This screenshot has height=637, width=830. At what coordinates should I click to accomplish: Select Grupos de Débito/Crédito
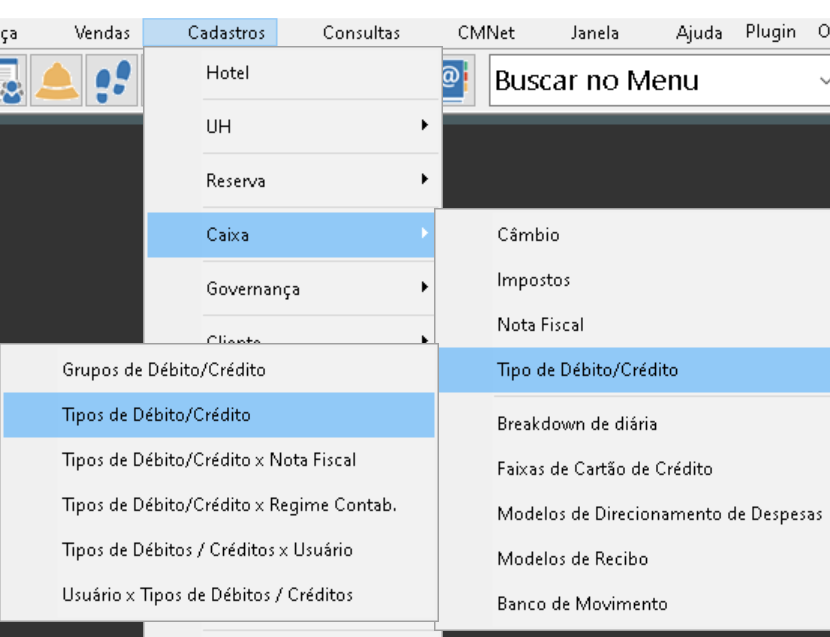pyautogui.click(x=219, y=370)
